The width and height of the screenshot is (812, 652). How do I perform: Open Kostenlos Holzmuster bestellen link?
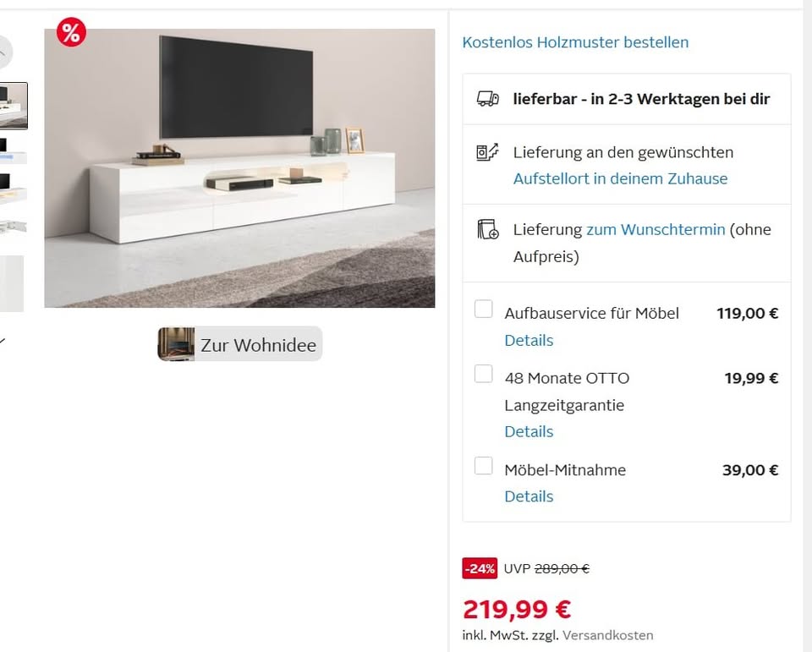click(x=575, y=42)
